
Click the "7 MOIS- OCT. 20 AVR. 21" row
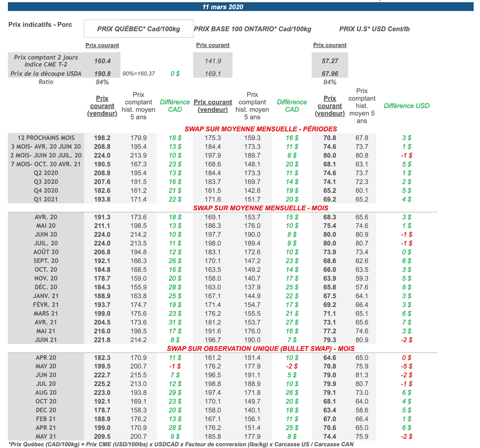(x=46, y=164)
